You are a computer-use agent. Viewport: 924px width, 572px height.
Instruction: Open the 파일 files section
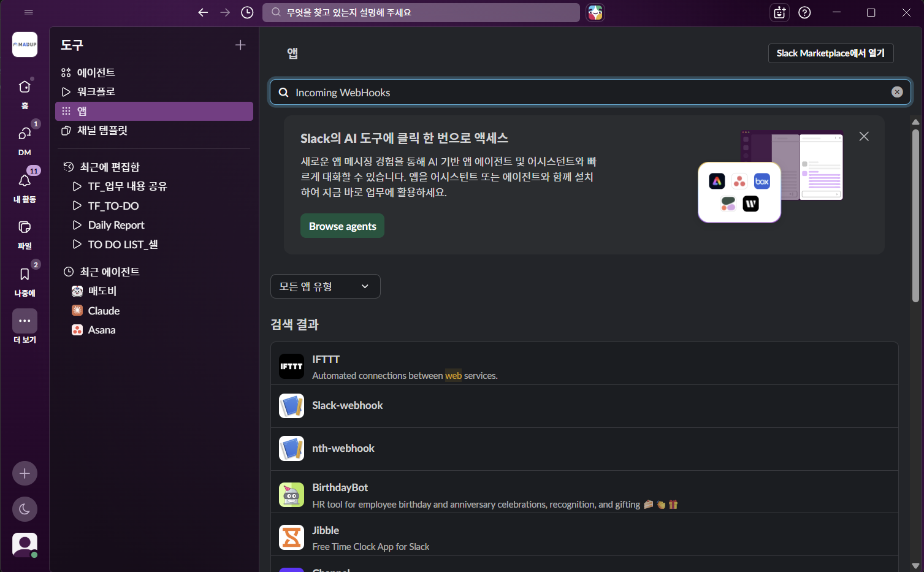pyautogui.click(x=25, y=234)
